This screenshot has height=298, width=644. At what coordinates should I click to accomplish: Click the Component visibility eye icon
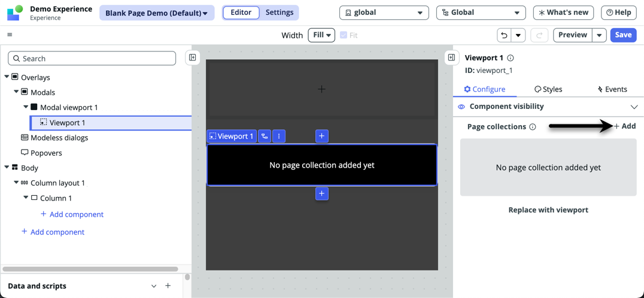pos(461,107)
